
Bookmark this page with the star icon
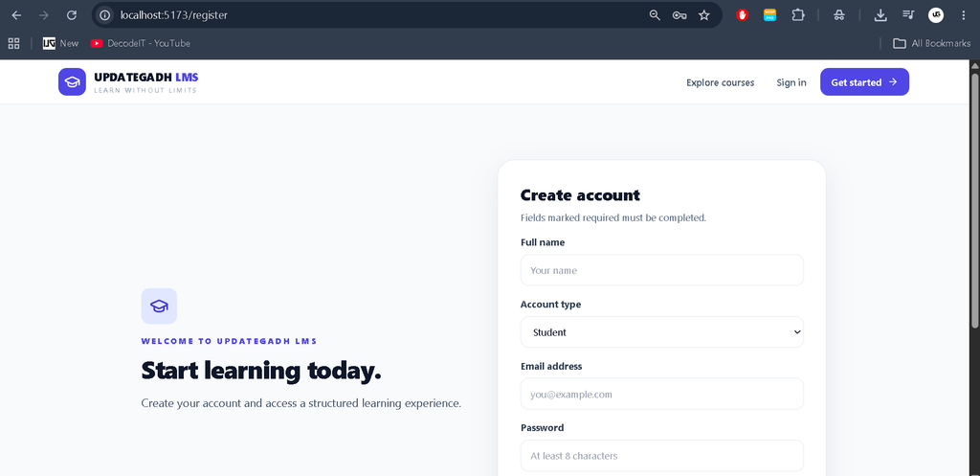pos(704,15)
